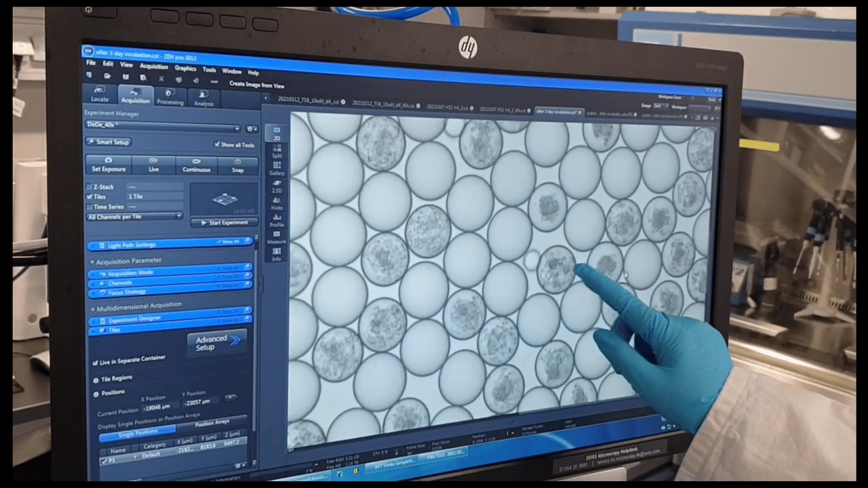The image size is (868, 488).
Task: Click the save toolbar icon
Action: pos(126,77)
